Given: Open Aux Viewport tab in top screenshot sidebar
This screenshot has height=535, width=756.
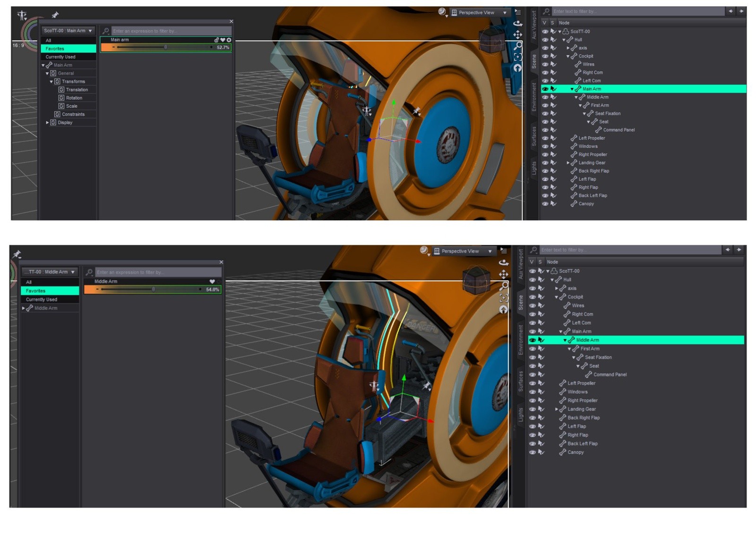Looking at the screenshot, I should click(x=534, y=25).
